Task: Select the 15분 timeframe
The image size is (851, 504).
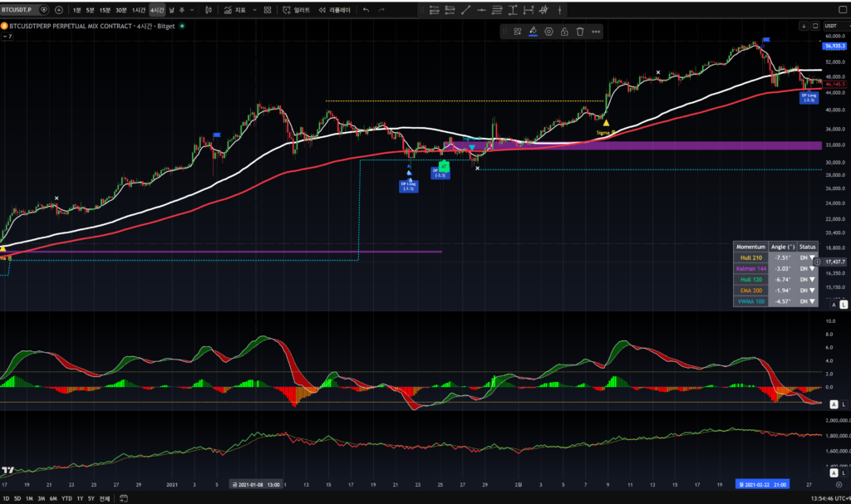Action: coord(104,9)
